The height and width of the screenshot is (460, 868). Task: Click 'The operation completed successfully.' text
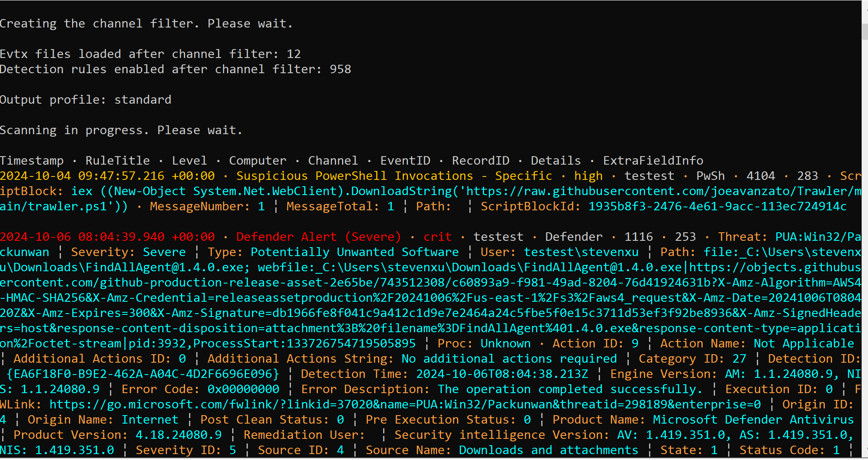point(570,389)
